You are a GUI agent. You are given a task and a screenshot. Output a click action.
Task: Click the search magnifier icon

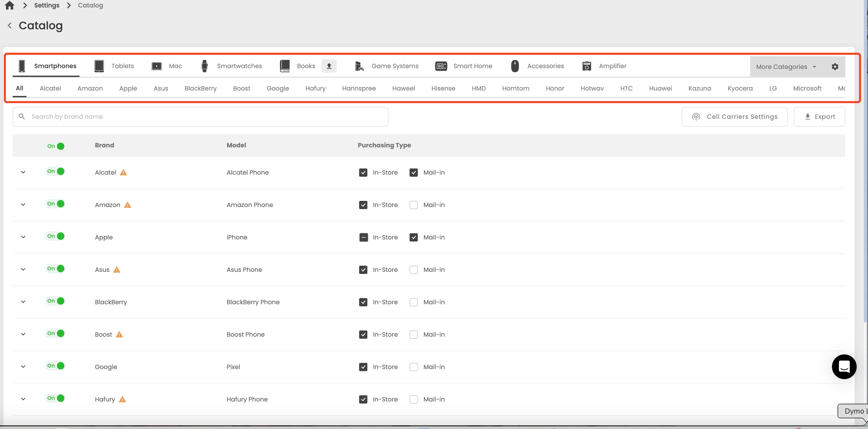pos(22,117)
